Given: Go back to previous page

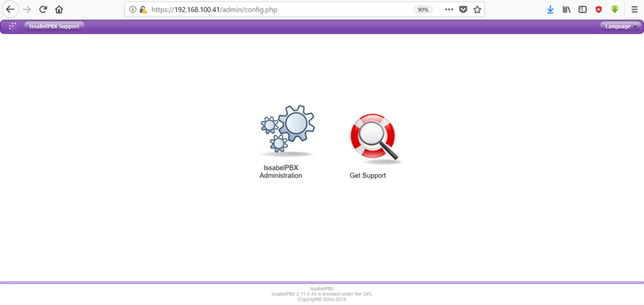Looking at the screenshot, I should pyautogui.click(x=10, y=9).
